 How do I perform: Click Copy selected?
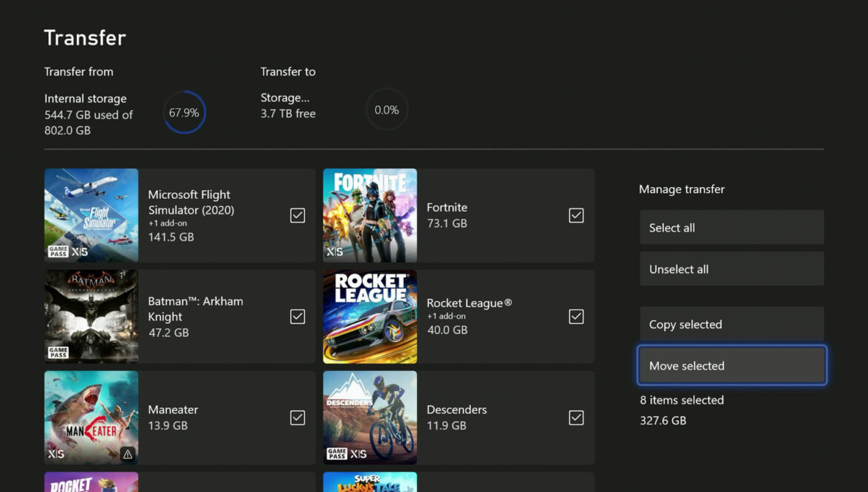[x=731, y=324]
